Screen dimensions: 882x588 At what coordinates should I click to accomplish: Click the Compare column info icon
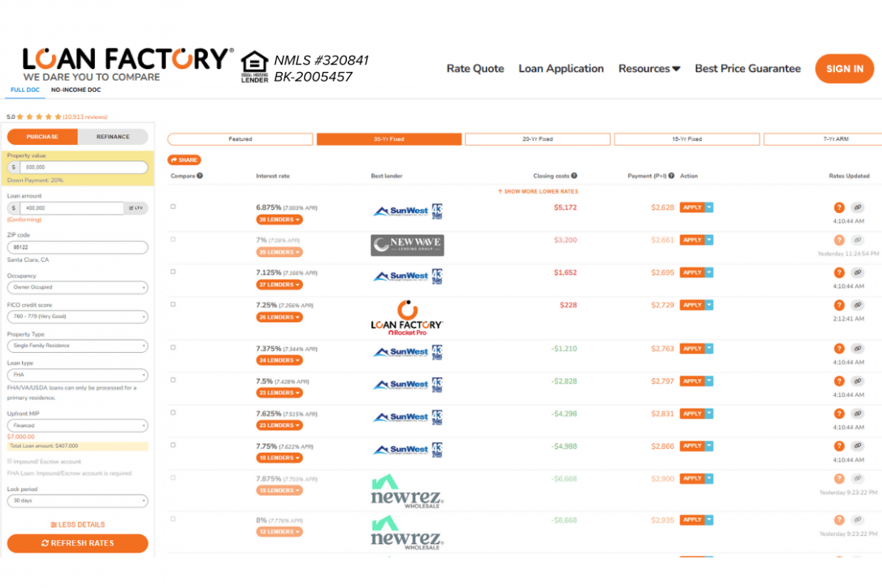(x=200, y=176)
